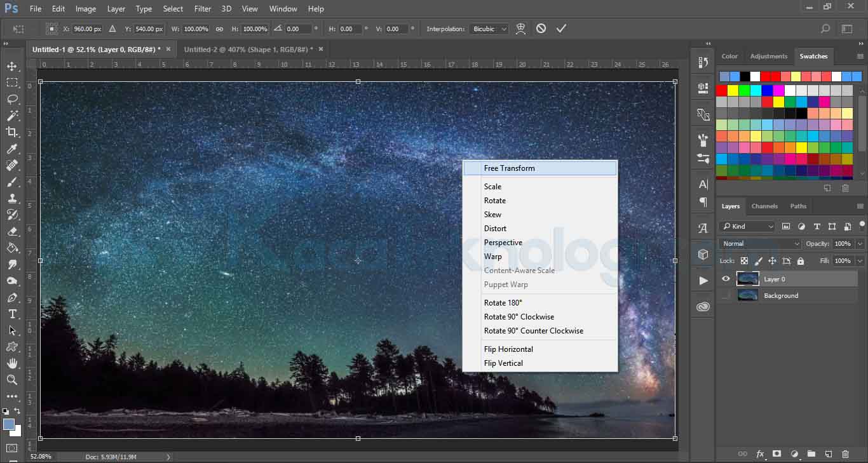The width and height of the screenshot is (868, 463).
Task: Toggle lock image pixels brush icon
Action: 758,261
